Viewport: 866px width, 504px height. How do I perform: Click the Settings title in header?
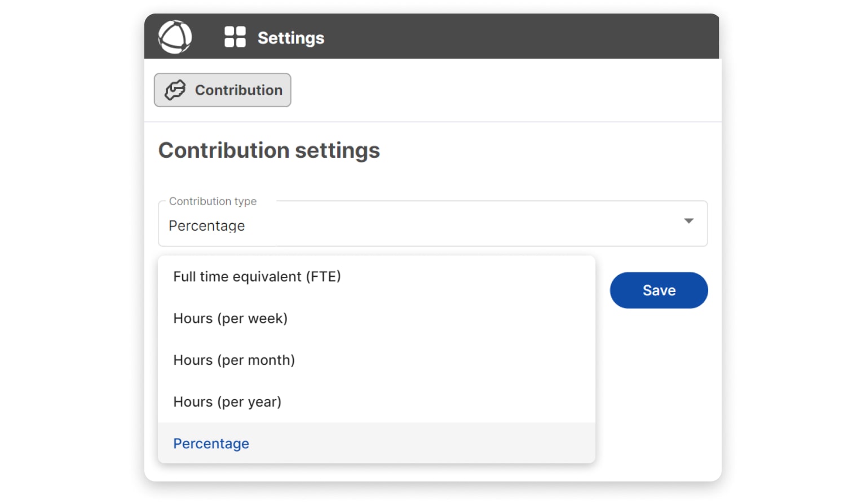pos(290,38)
